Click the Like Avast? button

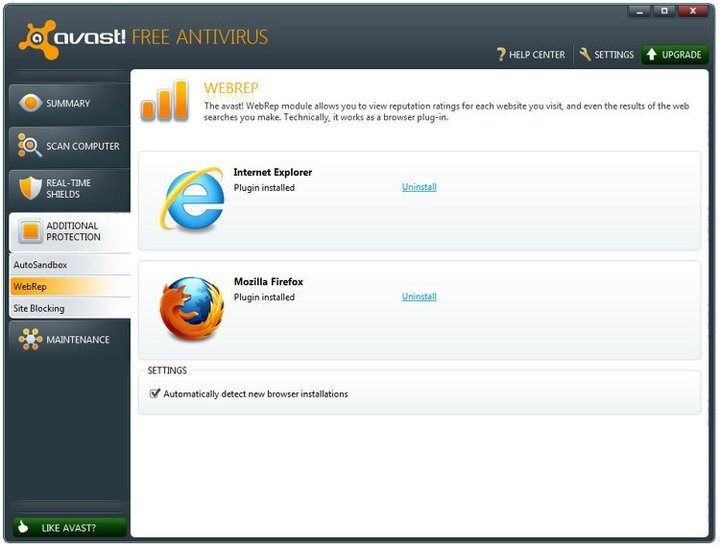69,527
